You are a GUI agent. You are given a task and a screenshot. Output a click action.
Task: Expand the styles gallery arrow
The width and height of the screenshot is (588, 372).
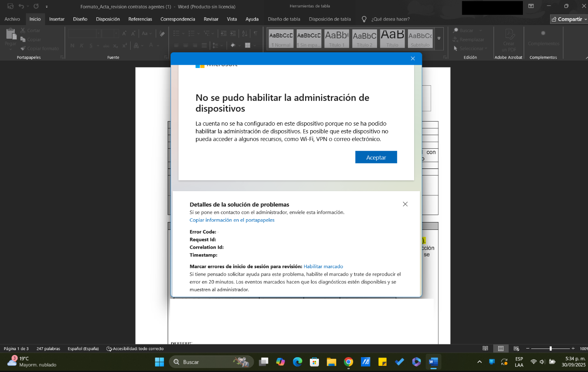[x=439, y=38]
